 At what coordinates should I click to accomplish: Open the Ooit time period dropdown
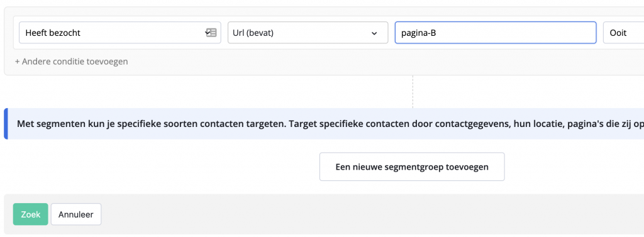tap(623, 33)
